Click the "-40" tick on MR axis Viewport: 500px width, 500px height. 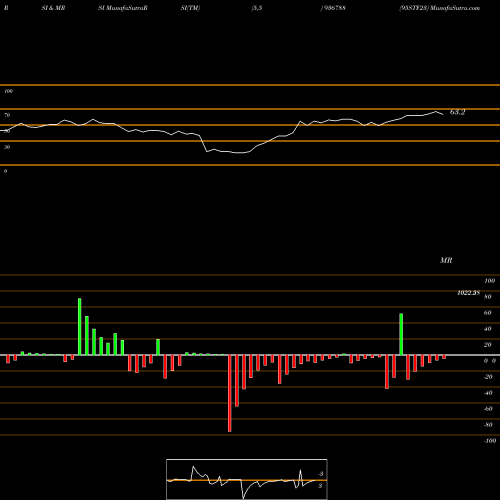point(488,393)
